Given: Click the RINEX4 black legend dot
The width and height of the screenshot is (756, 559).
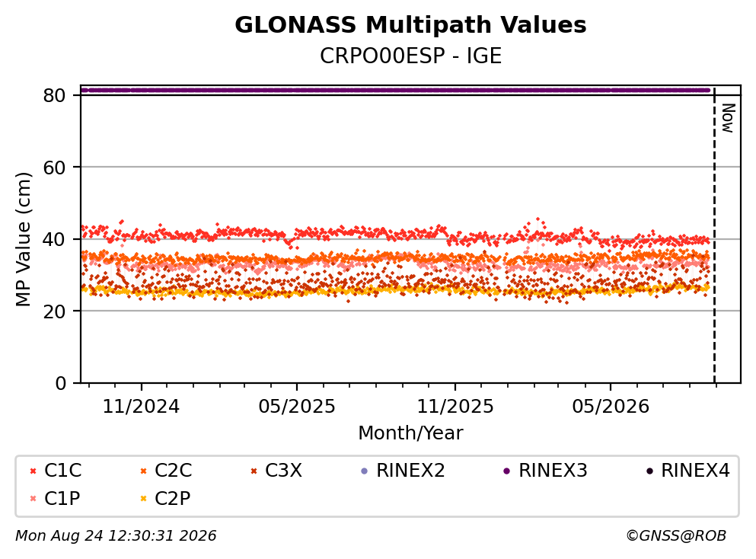Looking at the screenshot, I should [x=649, y=471].
